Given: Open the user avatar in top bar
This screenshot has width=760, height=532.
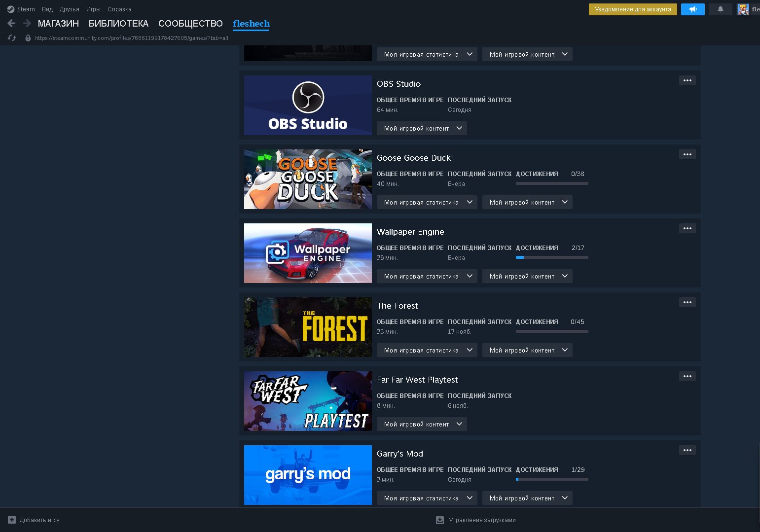Looking at the screenshot, I should [x=743, y=9].
